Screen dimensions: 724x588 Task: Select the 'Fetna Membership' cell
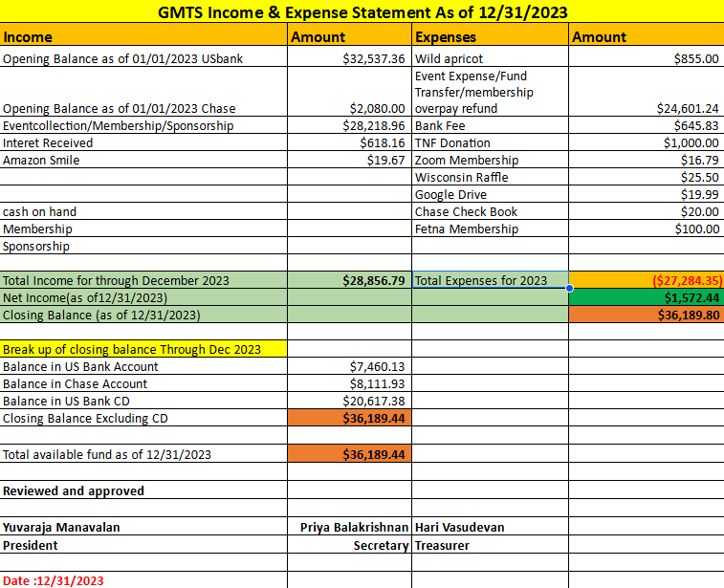pyautogui.click(x=490, y=229)
